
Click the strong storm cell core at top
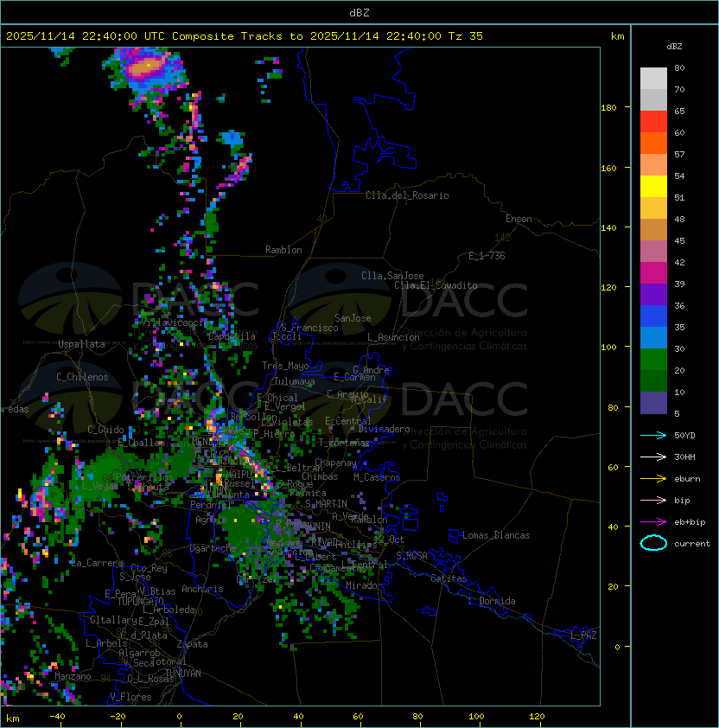coord(145,68)
